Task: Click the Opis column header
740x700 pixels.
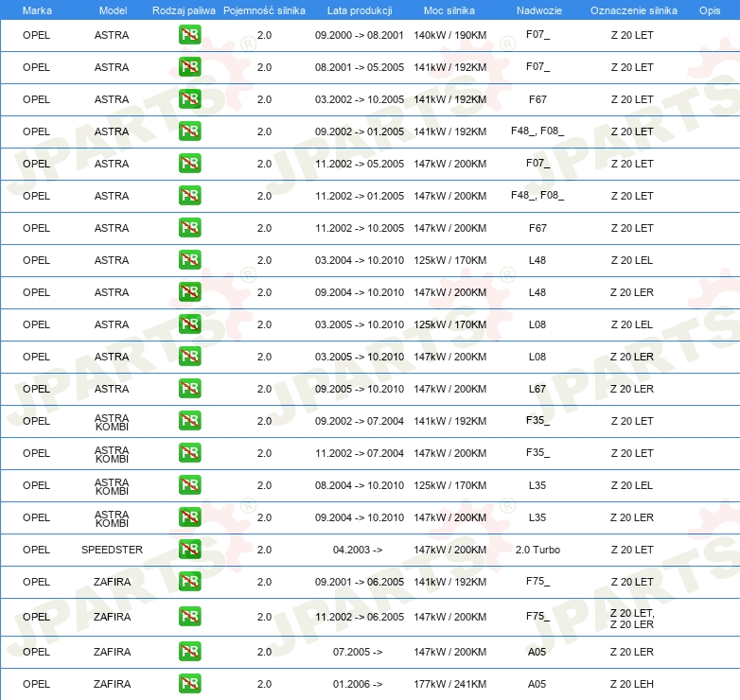Action: point(710,10)
